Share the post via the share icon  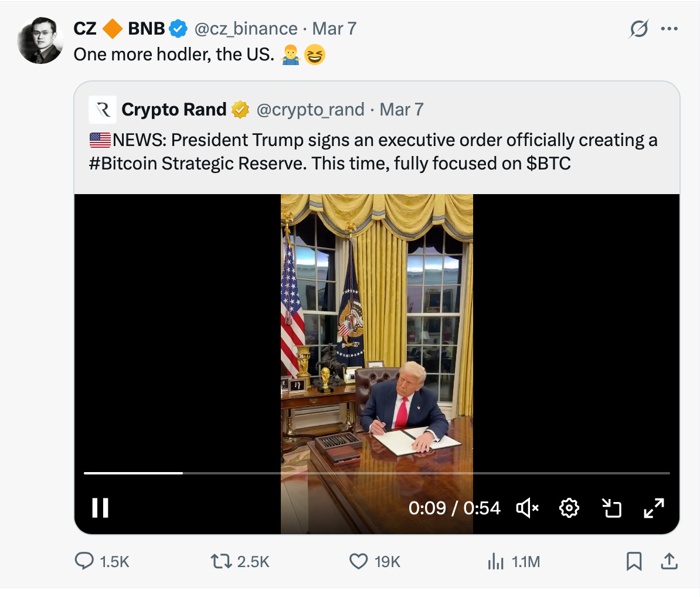coord(669,561)
